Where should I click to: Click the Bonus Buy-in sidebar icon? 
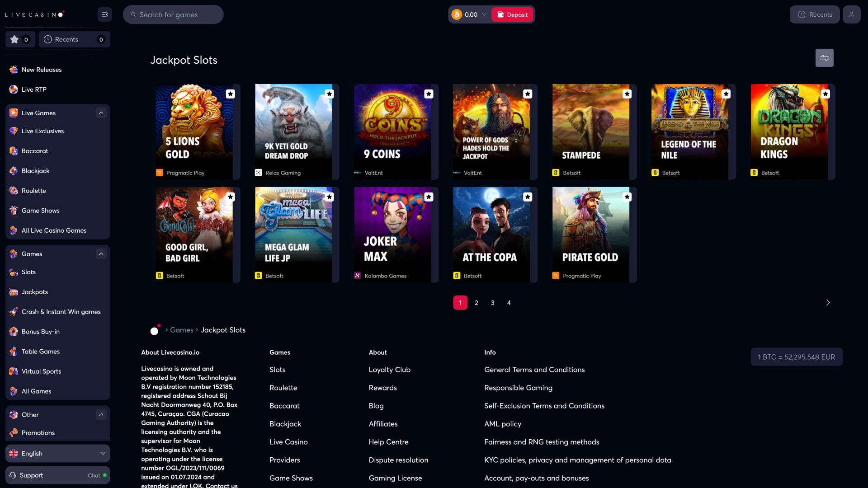pyautogui.click(x=14, y=332)
